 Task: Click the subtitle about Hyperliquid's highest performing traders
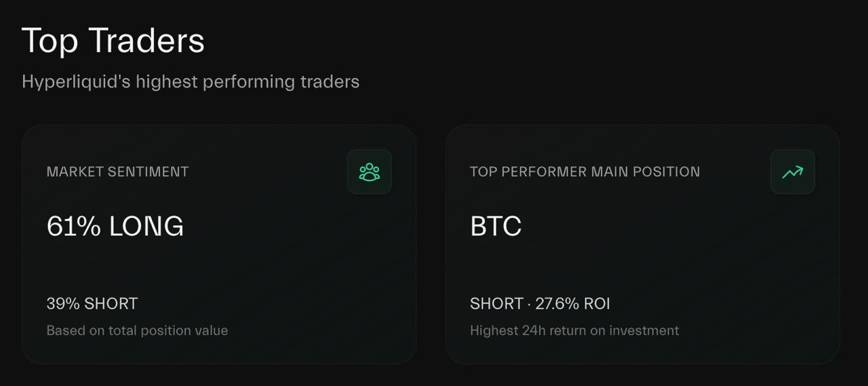(x=191, y=81)
